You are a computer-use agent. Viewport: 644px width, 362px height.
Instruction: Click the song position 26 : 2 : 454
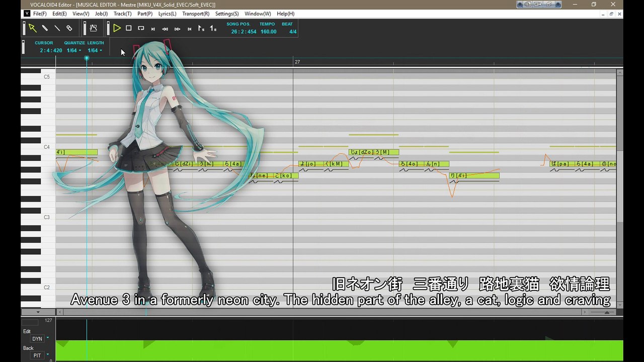pyautogui.click(x=244, y=32)
